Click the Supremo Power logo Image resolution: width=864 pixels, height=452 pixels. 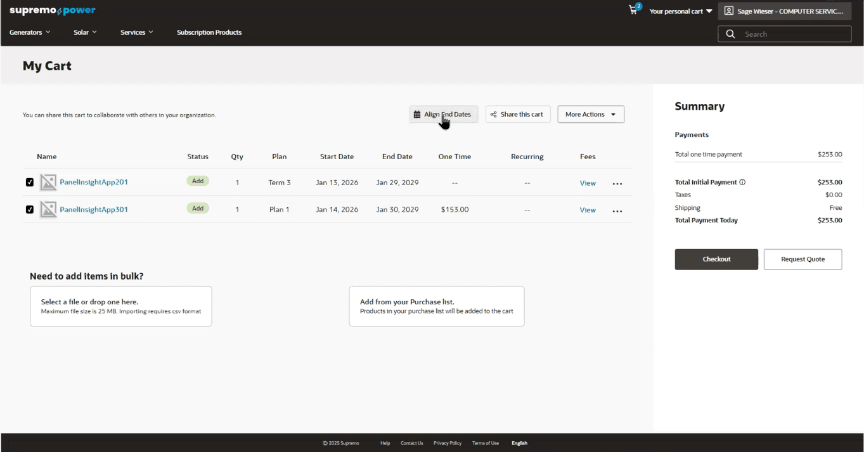point(52,10)
